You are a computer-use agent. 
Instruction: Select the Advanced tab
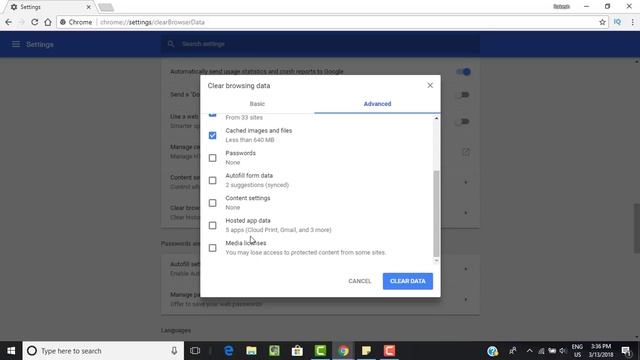pyautogui.click(x=377, y=104)
